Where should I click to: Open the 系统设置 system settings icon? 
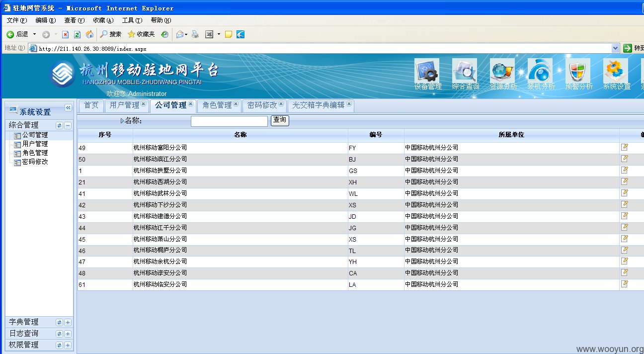616,74
